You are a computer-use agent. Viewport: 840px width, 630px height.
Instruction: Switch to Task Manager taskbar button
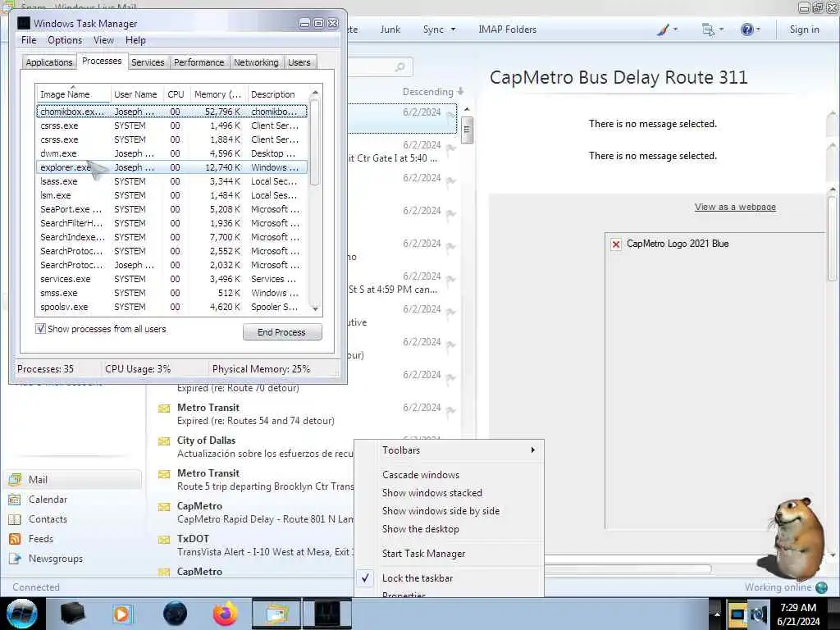[x=327, y=614]
